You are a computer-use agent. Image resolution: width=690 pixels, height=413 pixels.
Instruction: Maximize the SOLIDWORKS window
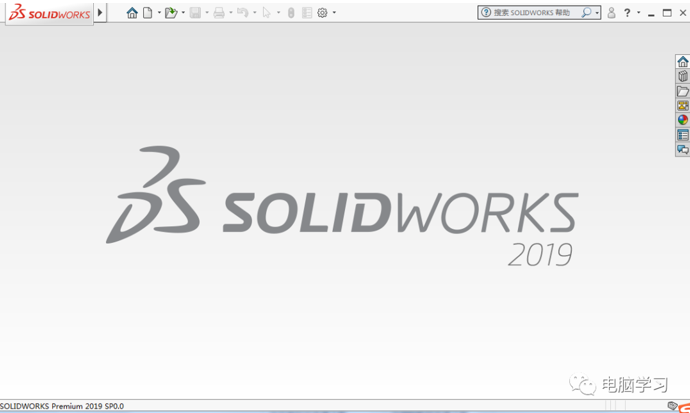click(x=667, y=13)
